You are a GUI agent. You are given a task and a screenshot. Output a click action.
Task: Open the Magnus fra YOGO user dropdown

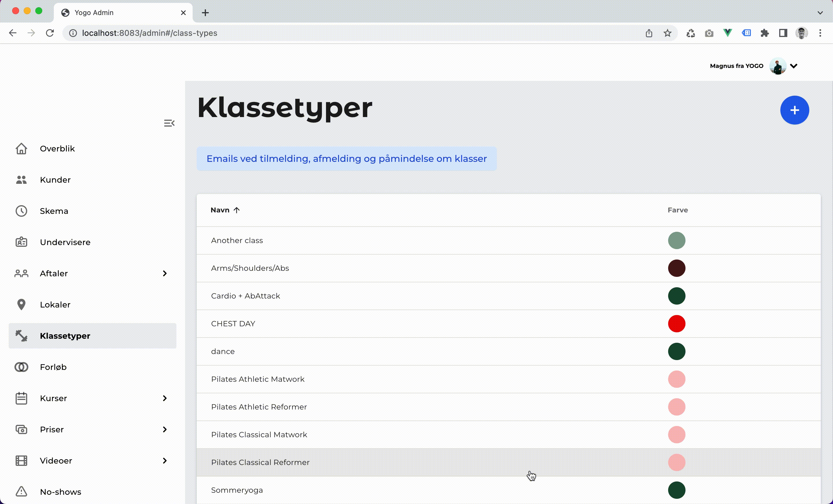pyautogui.click(x=794, y=66)
